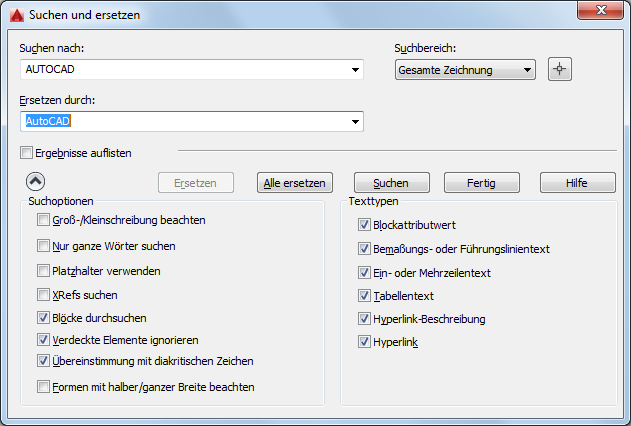Toggle Bemaßungs- oder Führungslinientext checkbox

[x=364, y=249]
